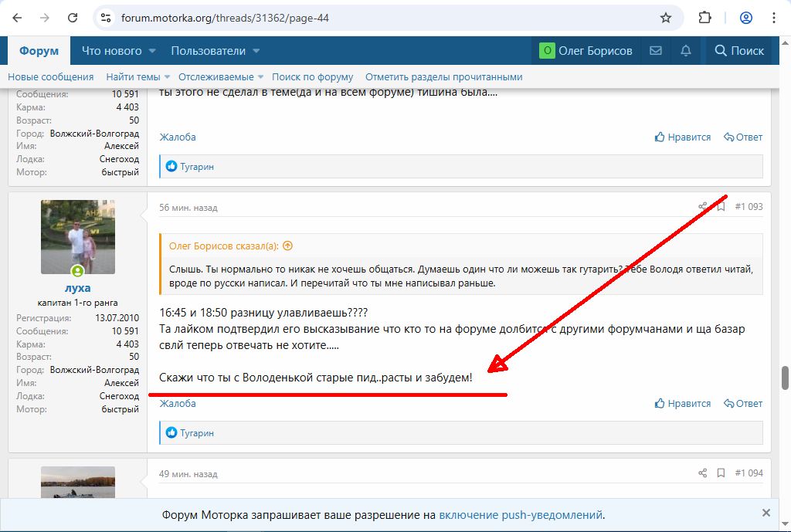
Task: Open the 'Форум' navigation tab
Action: click(39, 51)
